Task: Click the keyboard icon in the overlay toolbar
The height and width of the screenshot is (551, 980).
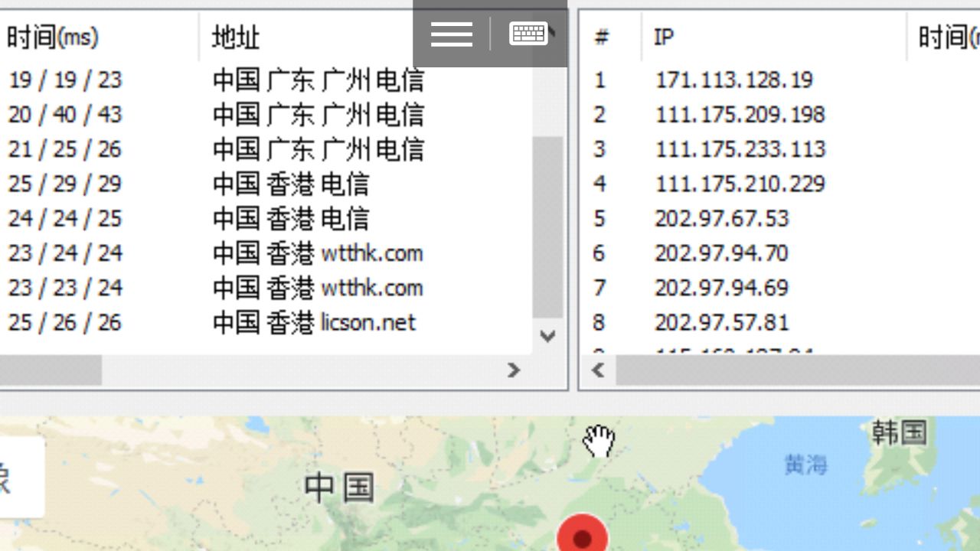Action: pyautogui.click(x=528, y=34)
